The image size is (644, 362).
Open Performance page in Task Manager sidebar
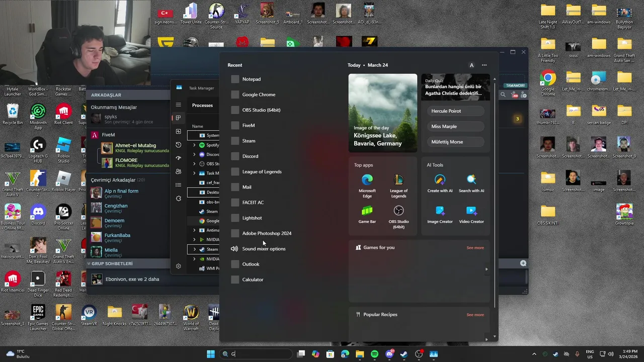tap(178, 131)
